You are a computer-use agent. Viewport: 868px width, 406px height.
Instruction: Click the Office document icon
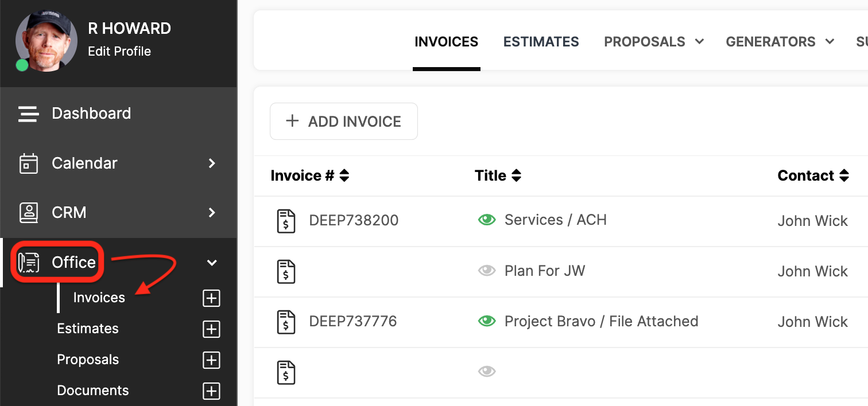pos(29,262)
